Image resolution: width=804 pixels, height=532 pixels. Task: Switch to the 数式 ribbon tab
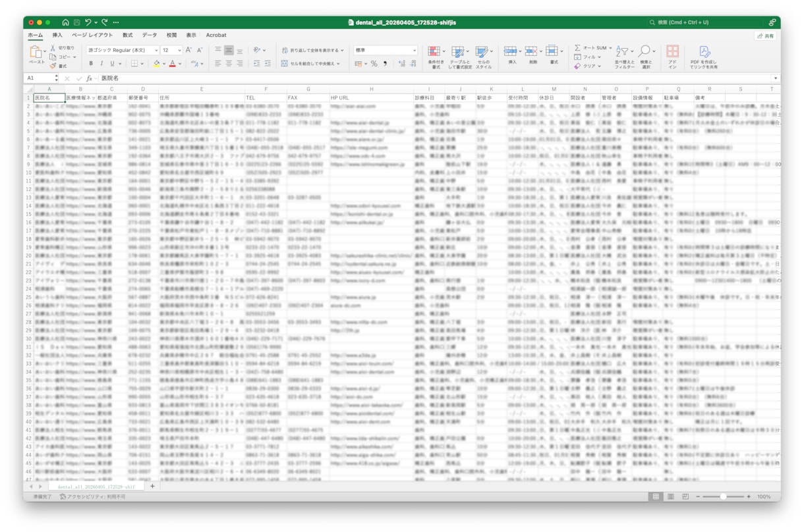(127, 36)
